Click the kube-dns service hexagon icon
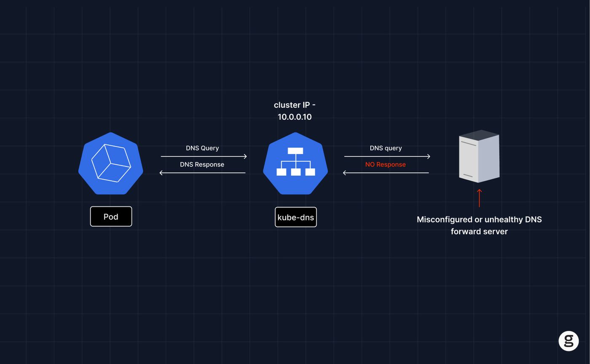The width and height of the screenshot is (590, 364). pos(295,163)
